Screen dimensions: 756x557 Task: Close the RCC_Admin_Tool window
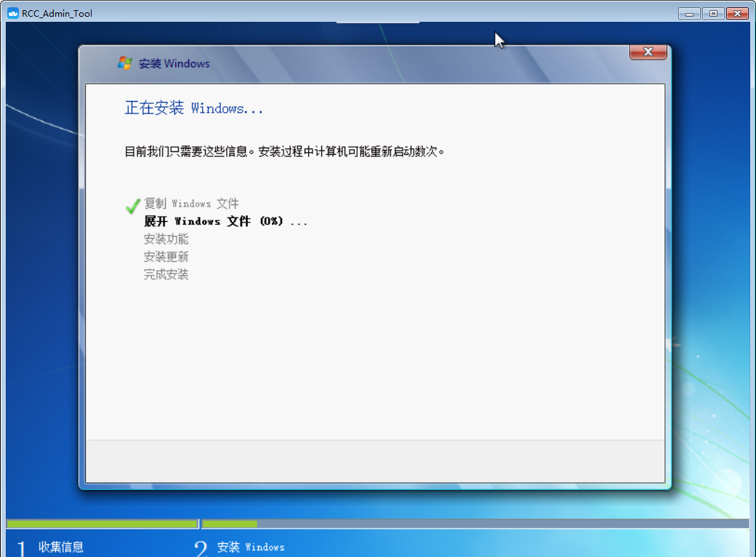[737, 14]
